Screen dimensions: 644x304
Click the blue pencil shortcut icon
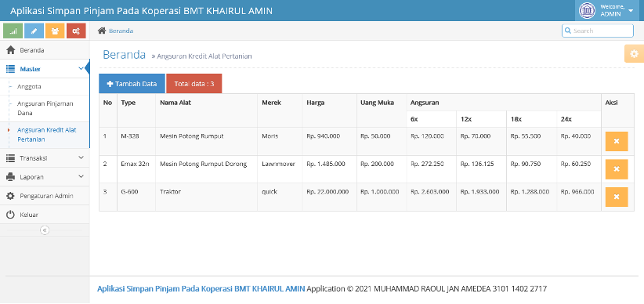click(34, 31)
